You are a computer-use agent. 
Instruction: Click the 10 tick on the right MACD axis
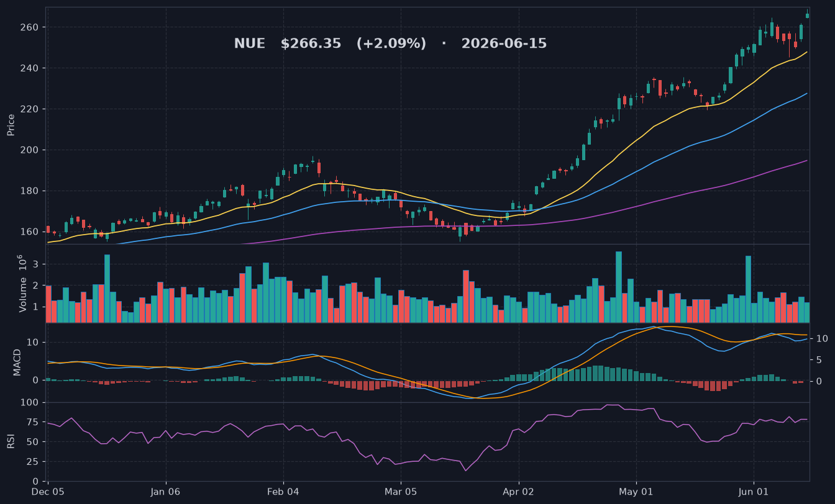[821, 339]
